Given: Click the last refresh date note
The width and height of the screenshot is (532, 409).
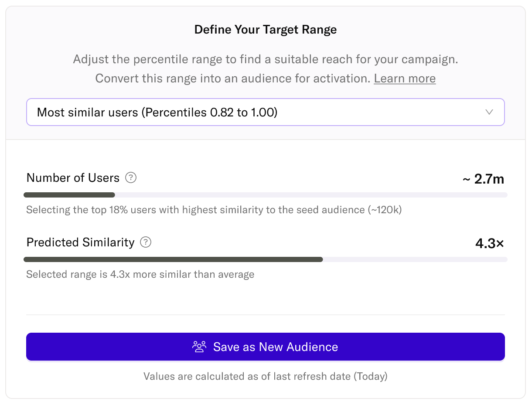Looking at the screenshot, I should point(265,376).
